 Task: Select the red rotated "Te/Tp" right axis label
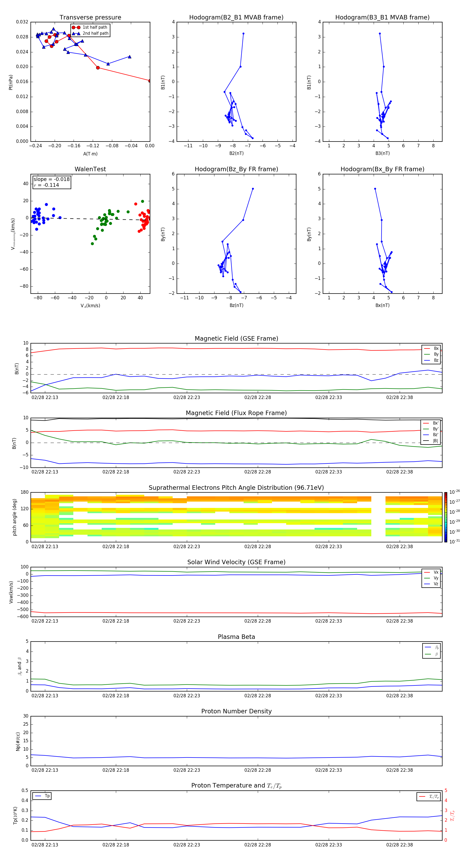(452, 815)
